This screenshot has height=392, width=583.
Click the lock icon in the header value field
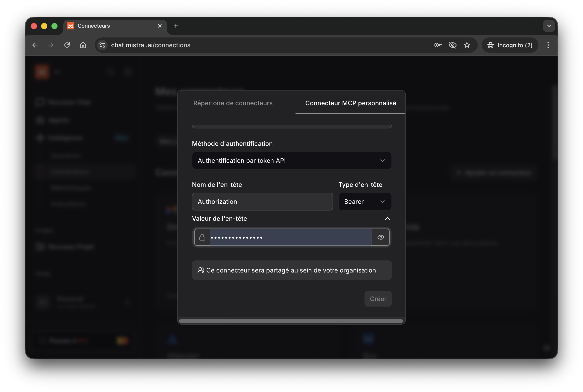coord(202,237)
